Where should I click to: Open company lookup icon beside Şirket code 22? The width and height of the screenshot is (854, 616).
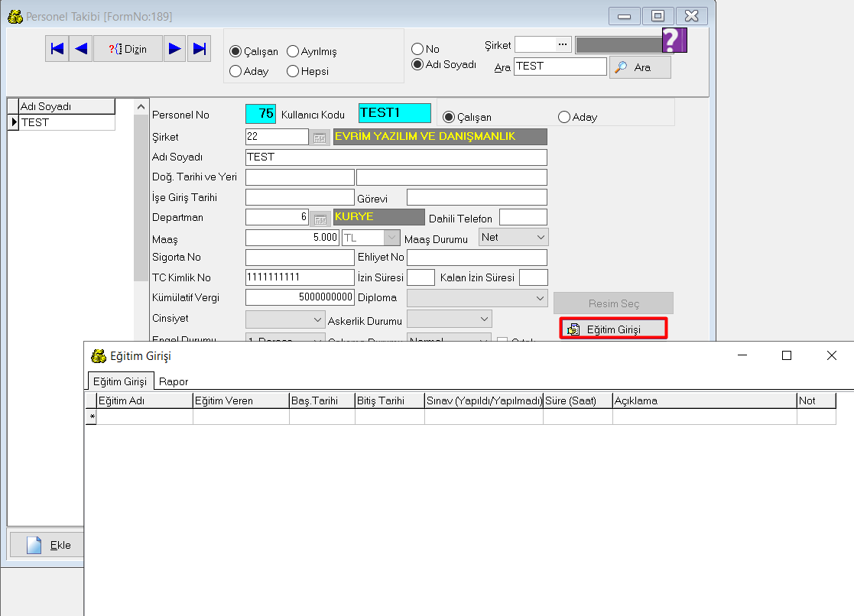(x=320, y=138)
